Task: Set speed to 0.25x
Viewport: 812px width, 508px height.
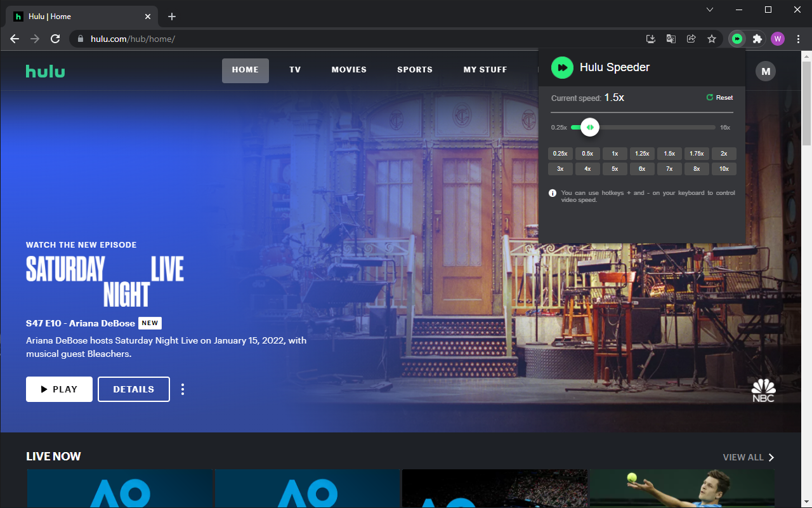Action: (560, 154)
